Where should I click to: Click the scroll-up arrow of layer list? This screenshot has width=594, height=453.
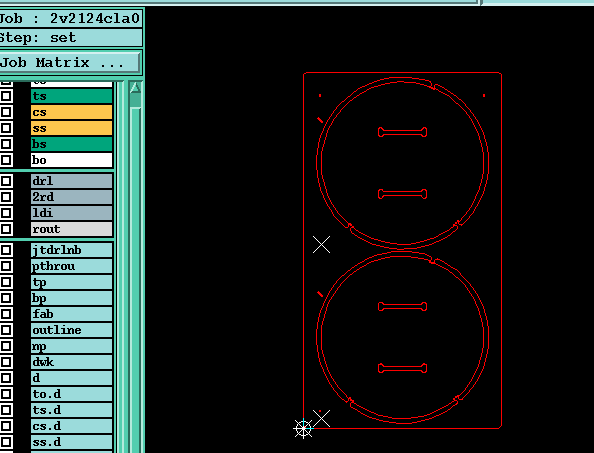135,88
